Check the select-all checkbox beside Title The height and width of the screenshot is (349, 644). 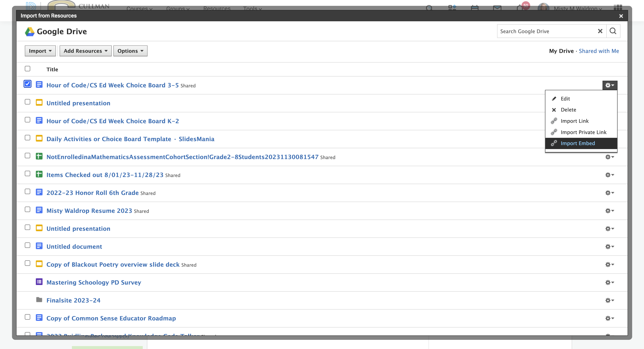tap(28, 69)
